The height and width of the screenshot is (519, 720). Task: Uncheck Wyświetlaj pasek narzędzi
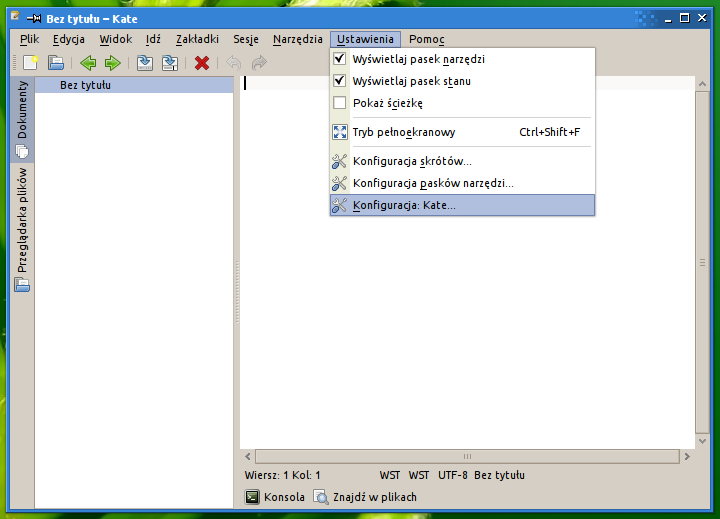point(339,58)
